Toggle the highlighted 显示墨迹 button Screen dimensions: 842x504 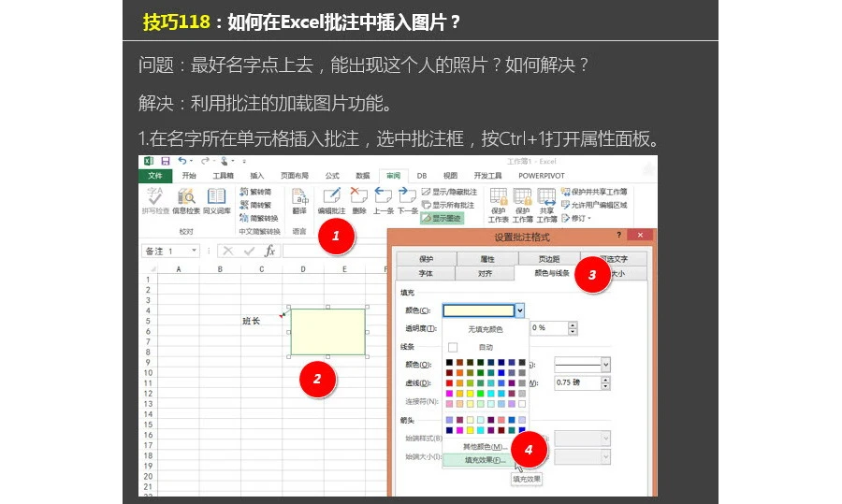[x=442, y=219]
